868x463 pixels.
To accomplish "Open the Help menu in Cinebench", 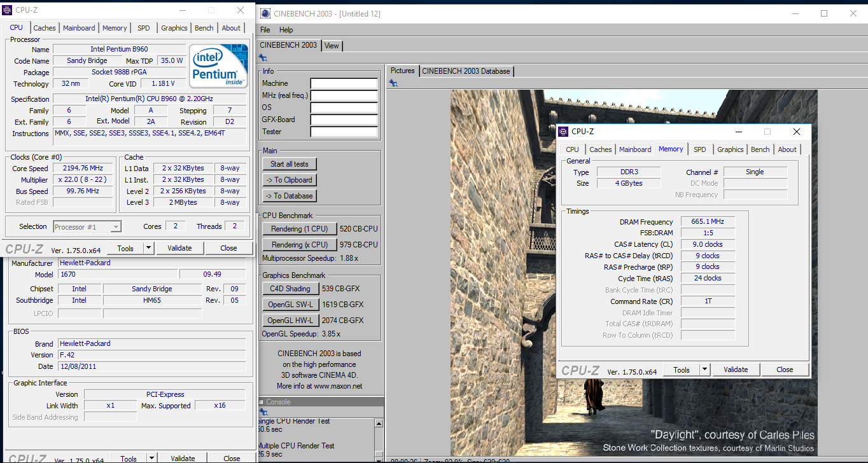I will coord(286,30).
